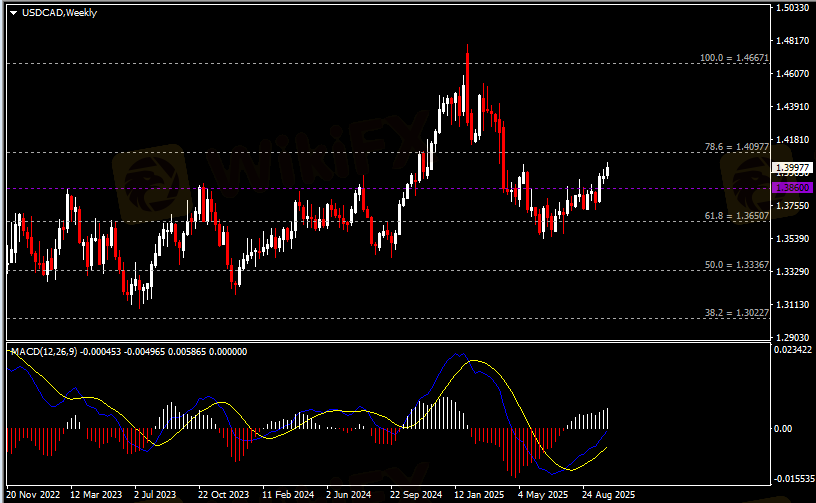Select the 22 Sep 2024 date marker

click(x=416, y=494)
